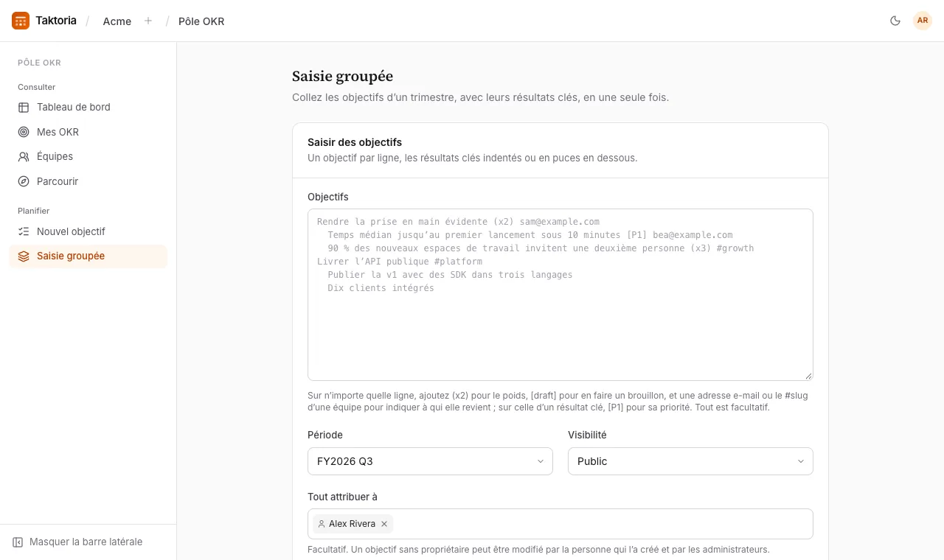
Task: Click the Visibilité field label
Action: coord(587,435)
